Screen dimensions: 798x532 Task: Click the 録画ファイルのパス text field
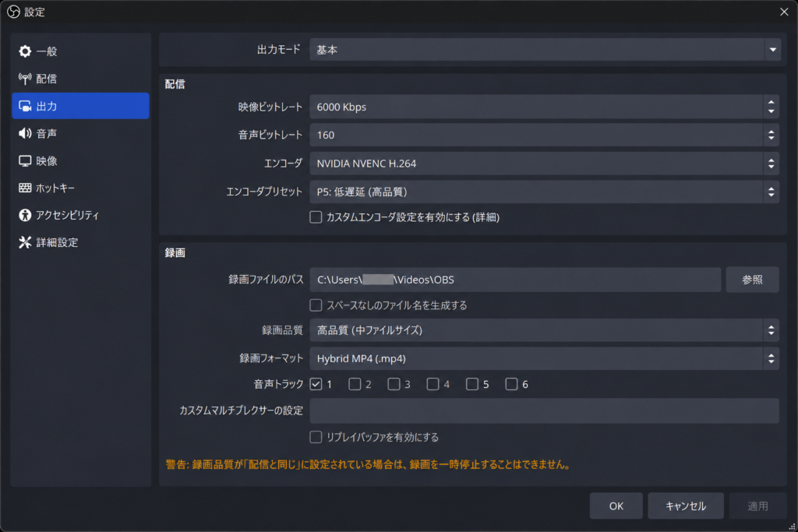(x=515, y=280)
